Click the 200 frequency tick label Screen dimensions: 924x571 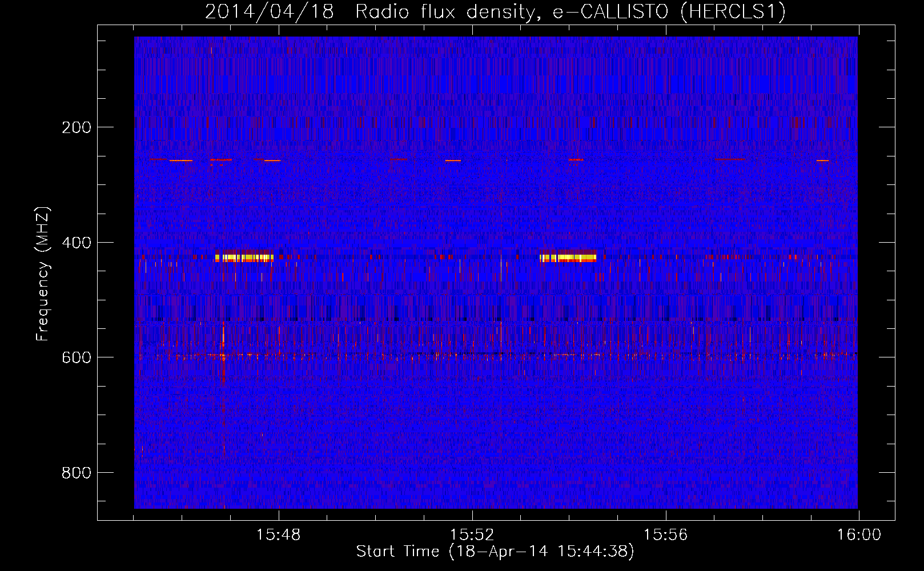76,127
